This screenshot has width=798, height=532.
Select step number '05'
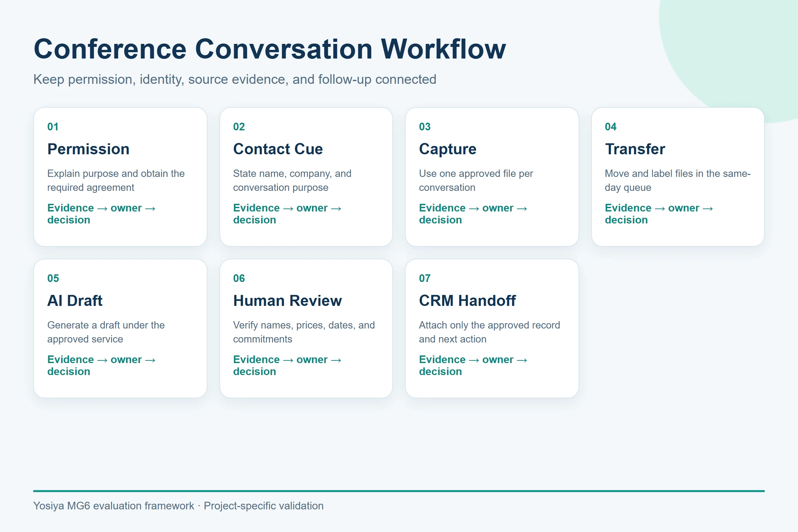pyautogui.click(x=53, y=278)
